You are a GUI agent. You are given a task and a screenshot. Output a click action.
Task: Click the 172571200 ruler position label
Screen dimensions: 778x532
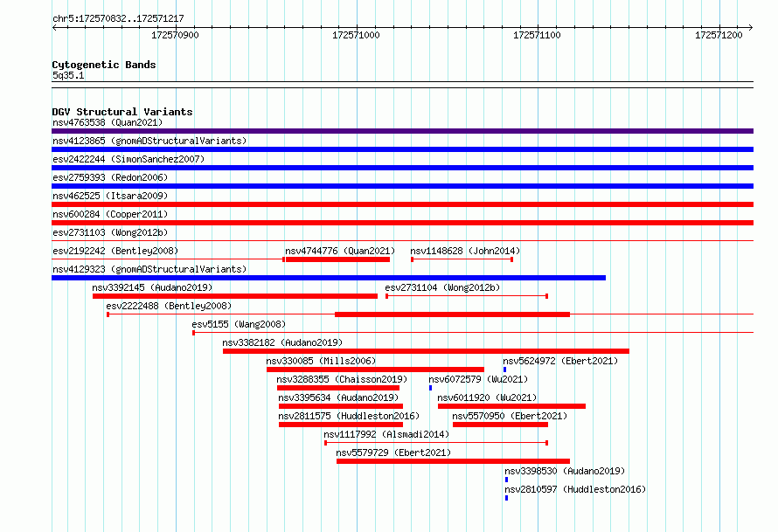click(x=719, y=35)
